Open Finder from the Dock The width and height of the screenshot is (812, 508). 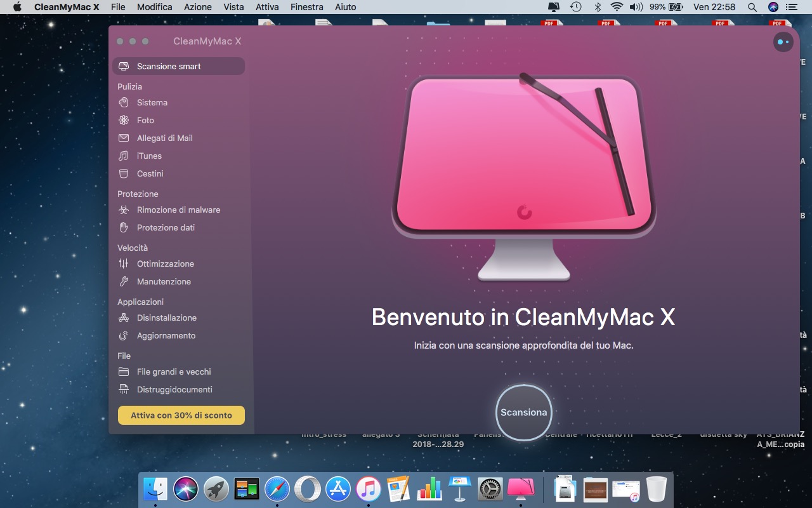(155, 489)
